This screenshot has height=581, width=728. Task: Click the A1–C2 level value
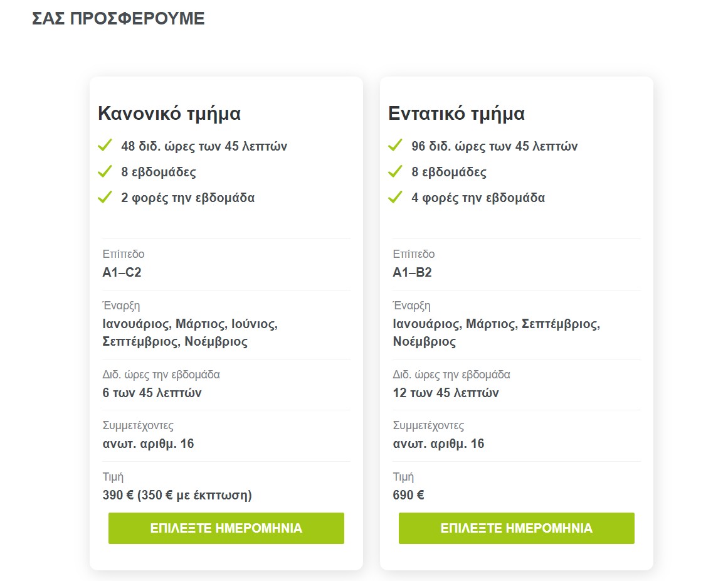pos(122,272)
